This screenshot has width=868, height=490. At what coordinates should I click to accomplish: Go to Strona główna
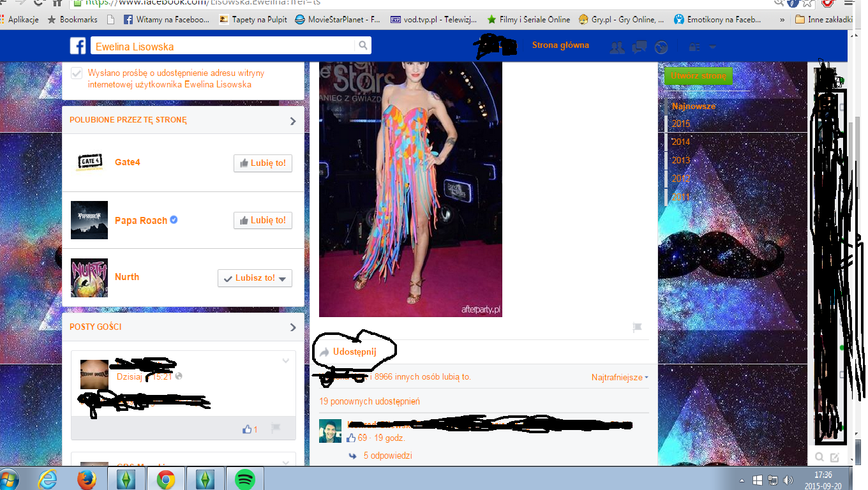tap(560, 45)
